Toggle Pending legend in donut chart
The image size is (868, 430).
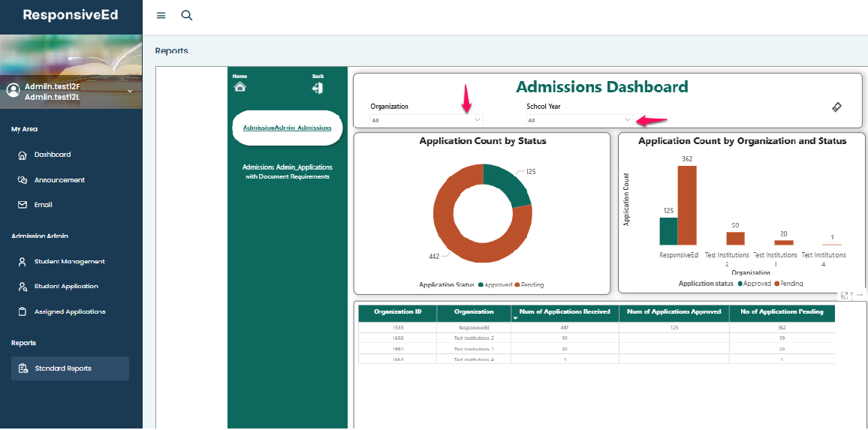[x=529, y=285]
